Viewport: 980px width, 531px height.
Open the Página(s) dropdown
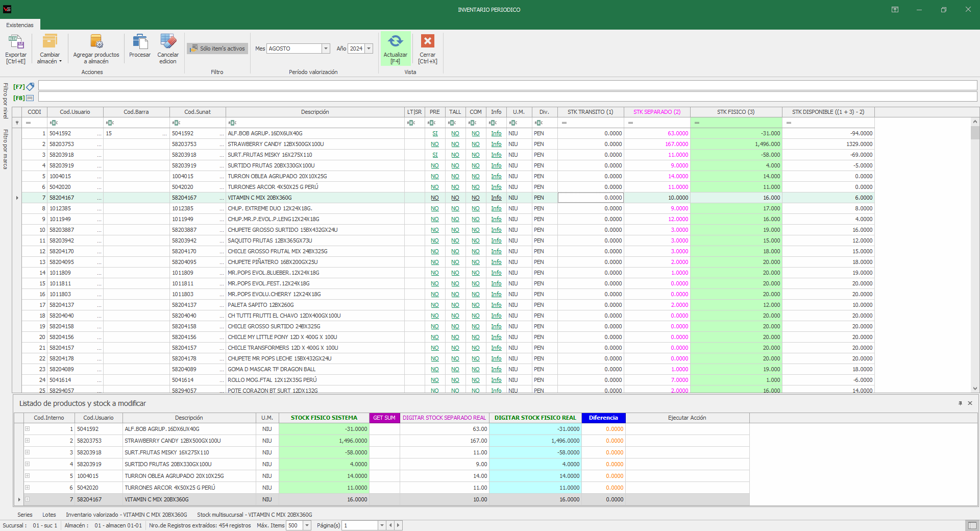pos(381,525)
